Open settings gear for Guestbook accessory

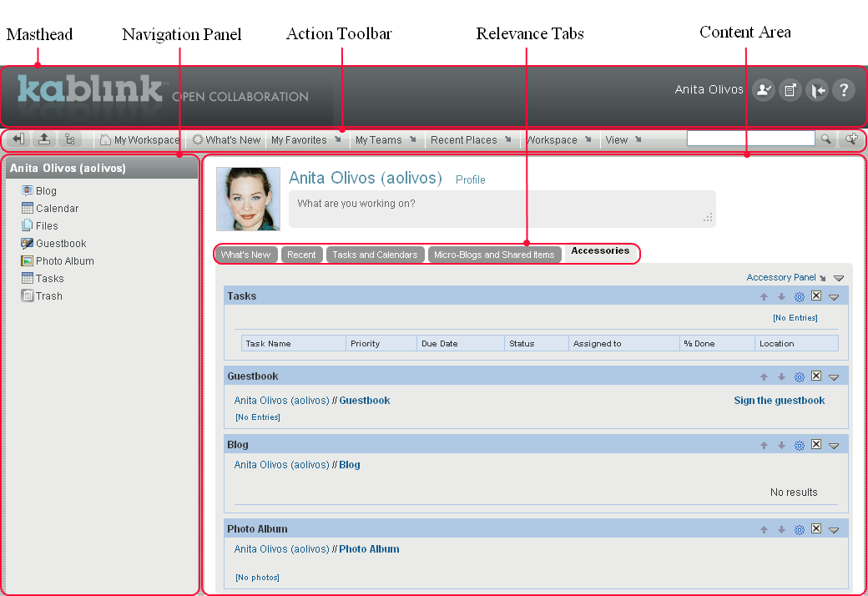[x=799, y=377]
